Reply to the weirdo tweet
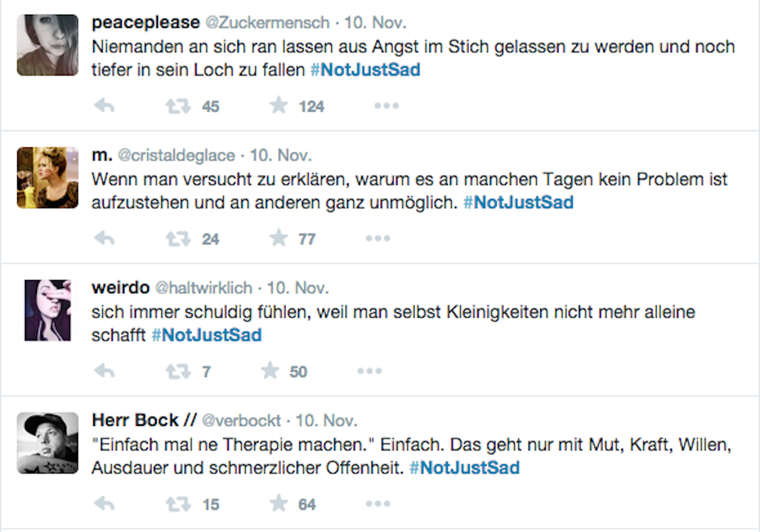The height and width of the screenshot is (532, 760). pyautogui.click(x=104, y=372)
